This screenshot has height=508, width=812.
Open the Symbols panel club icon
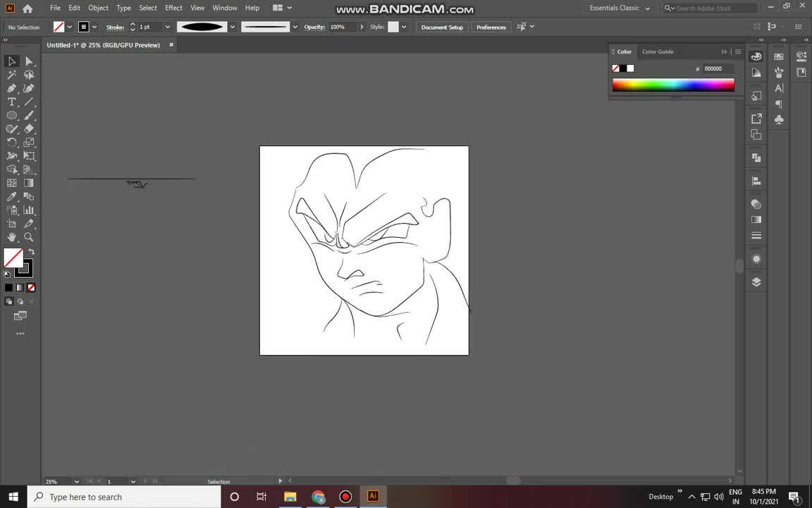coord(779,120)
